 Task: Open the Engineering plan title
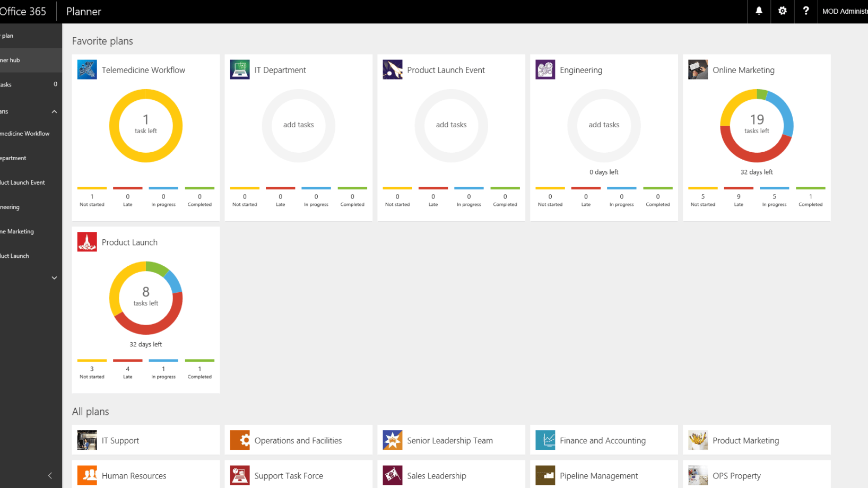coord(581,70)
